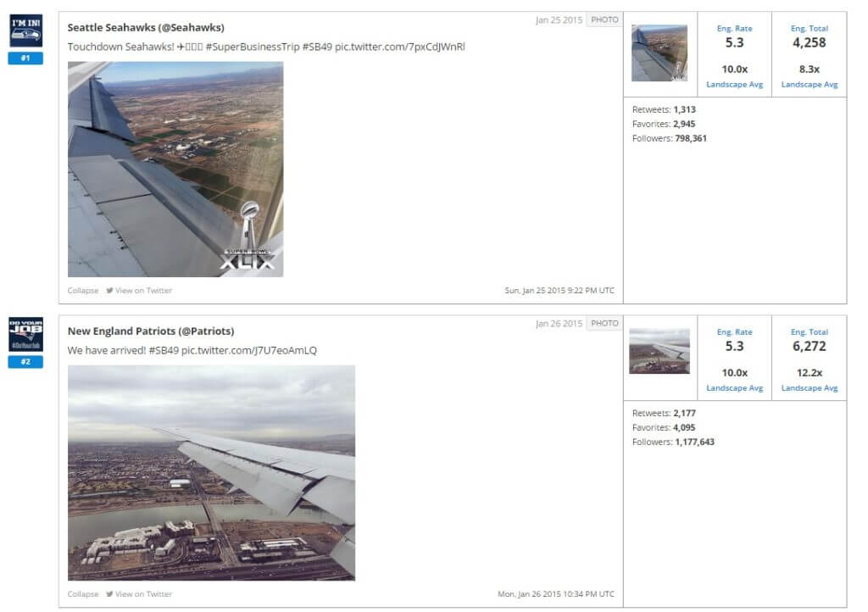Click the Seahawks Favorites count 2,945
The width and height of the screenshot is (868, 612).
(684, 124)
